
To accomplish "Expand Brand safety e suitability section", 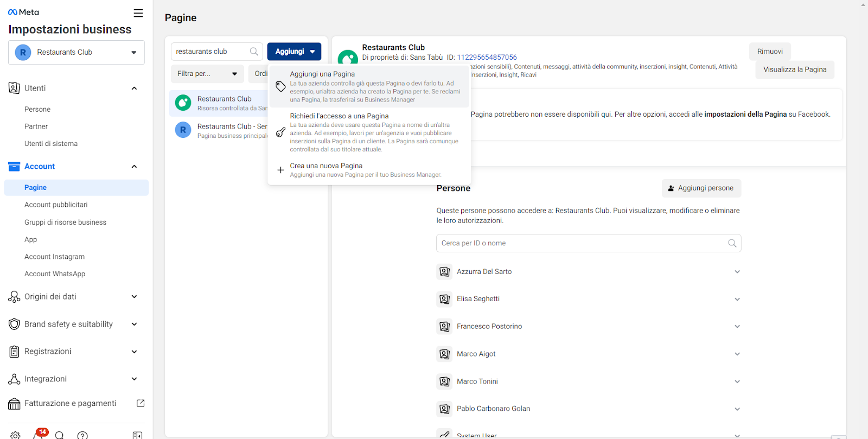I will [x=135, y=325].
